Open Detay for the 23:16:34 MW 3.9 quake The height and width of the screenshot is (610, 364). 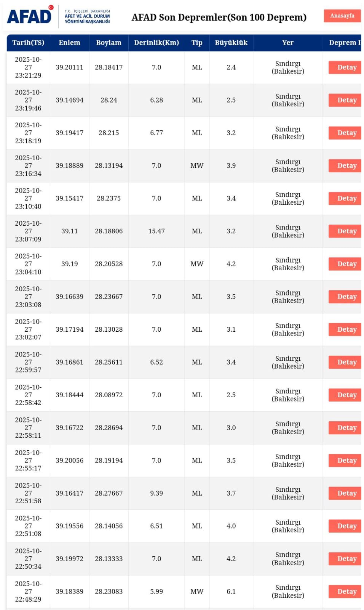(346, 166)
